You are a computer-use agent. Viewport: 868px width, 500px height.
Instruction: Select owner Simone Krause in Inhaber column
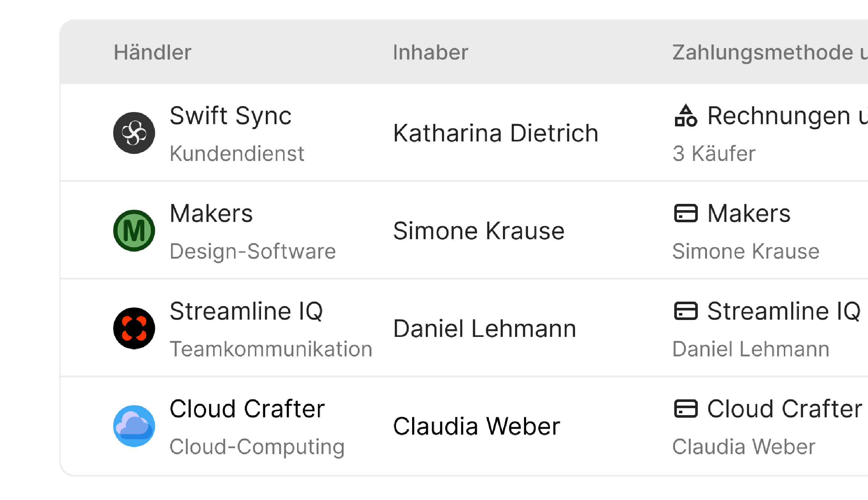click(x=479, y=231)
